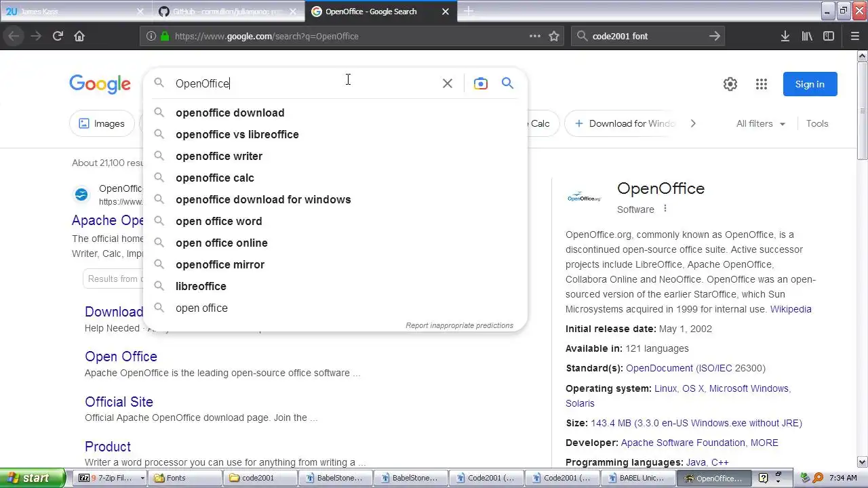The height and width of the screenshot is (488, 868).
Task: Choose suggestion openoffice mirror
Action: 335,264
